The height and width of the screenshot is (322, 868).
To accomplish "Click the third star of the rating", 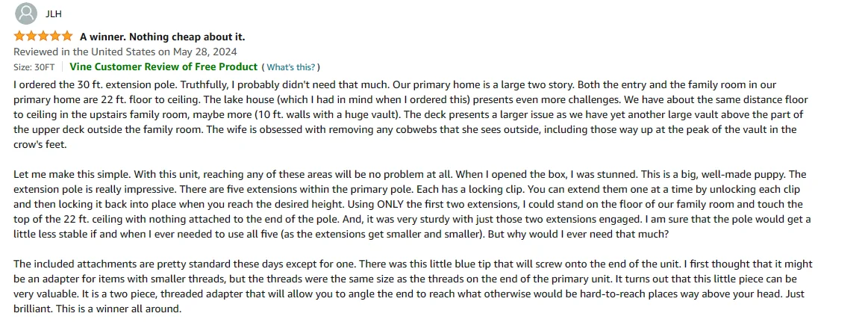I will point(43,37).
